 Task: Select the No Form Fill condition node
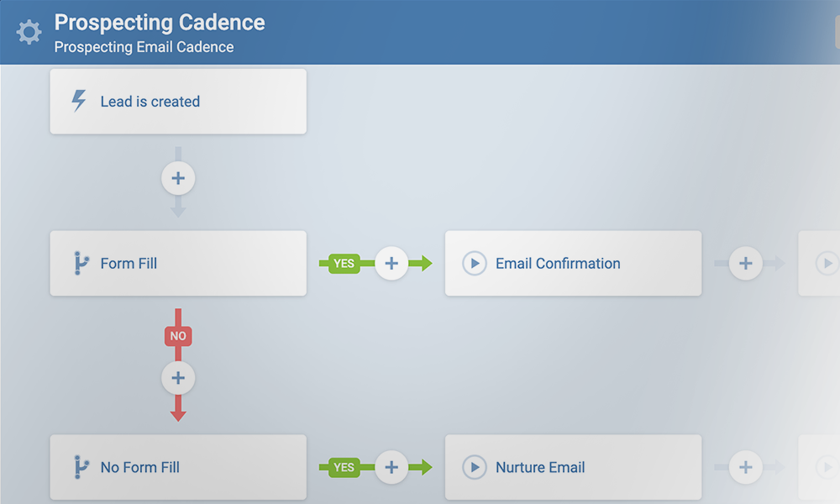click(x=178, y=467)
